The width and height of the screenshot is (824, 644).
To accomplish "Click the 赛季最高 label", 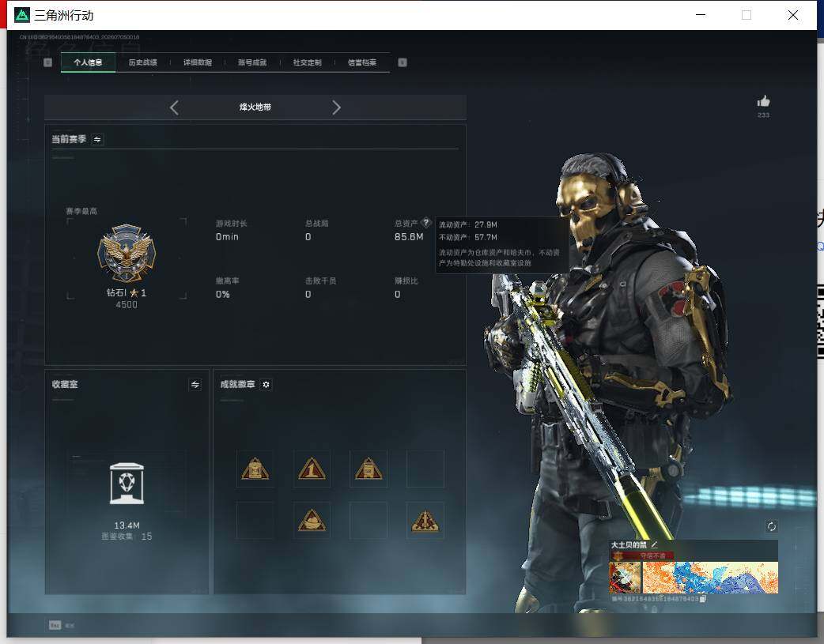I will 81,211.
